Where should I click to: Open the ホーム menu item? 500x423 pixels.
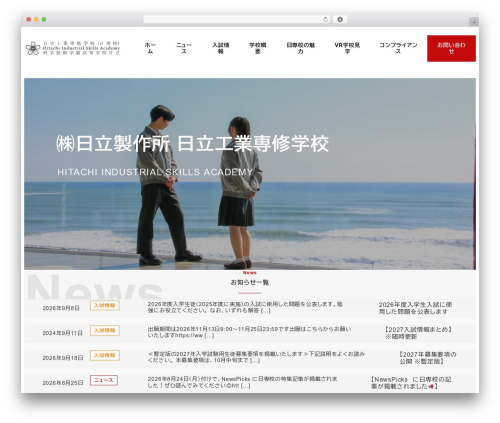(150, 48)
